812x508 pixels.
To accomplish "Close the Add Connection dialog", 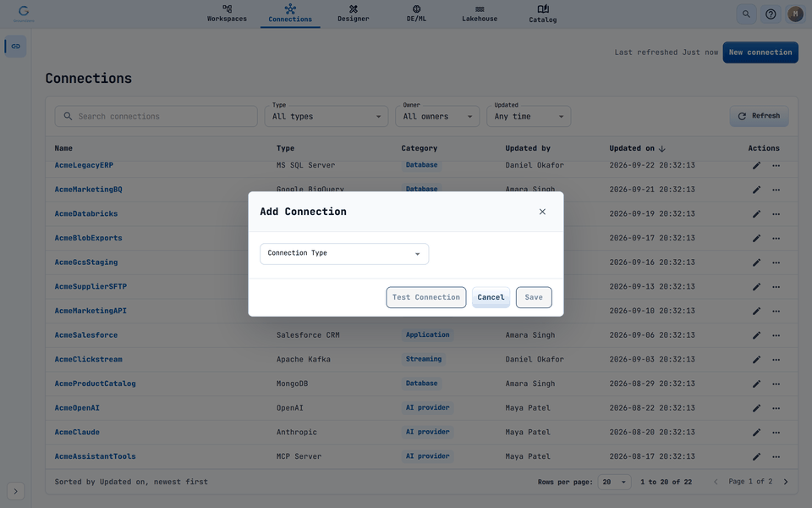I will click(542, 212).
